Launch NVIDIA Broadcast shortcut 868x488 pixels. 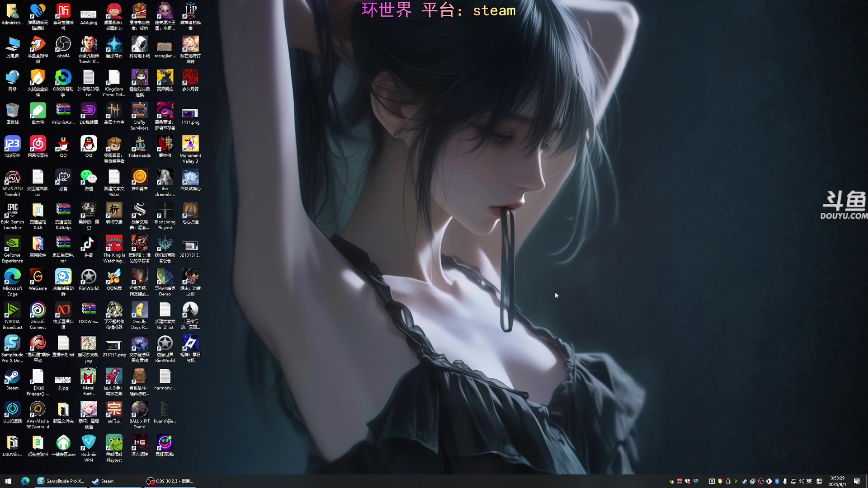click(12, 316)
